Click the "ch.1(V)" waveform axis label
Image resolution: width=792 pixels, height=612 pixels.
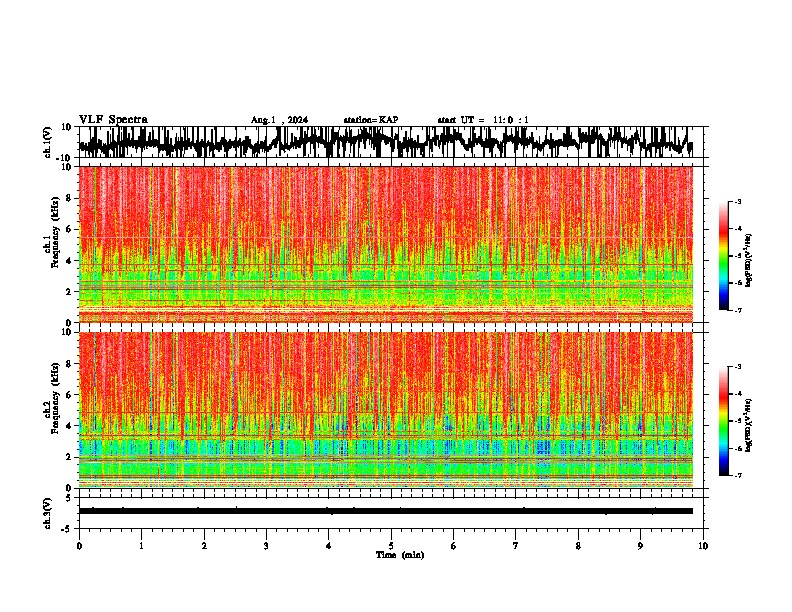tap(48, 142)
